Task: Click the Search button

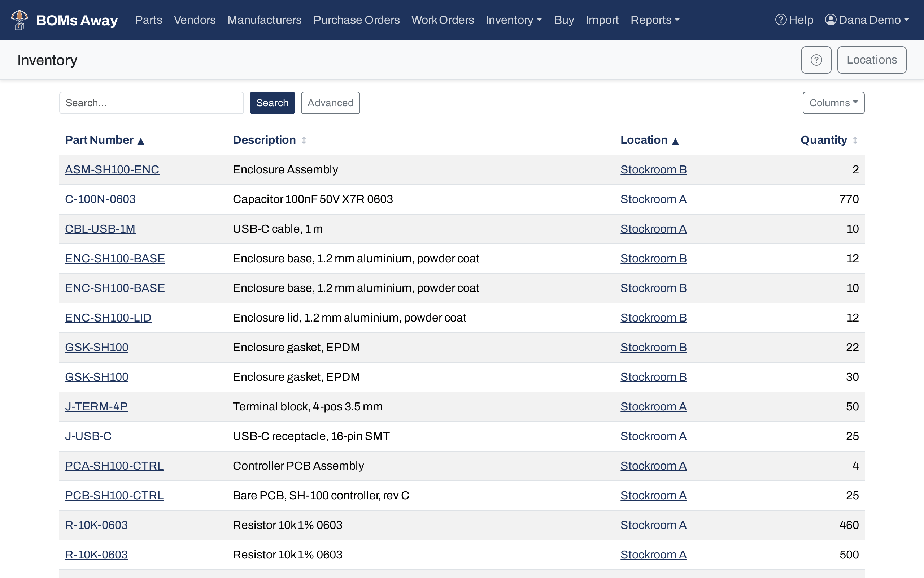Action: [272, 103]
